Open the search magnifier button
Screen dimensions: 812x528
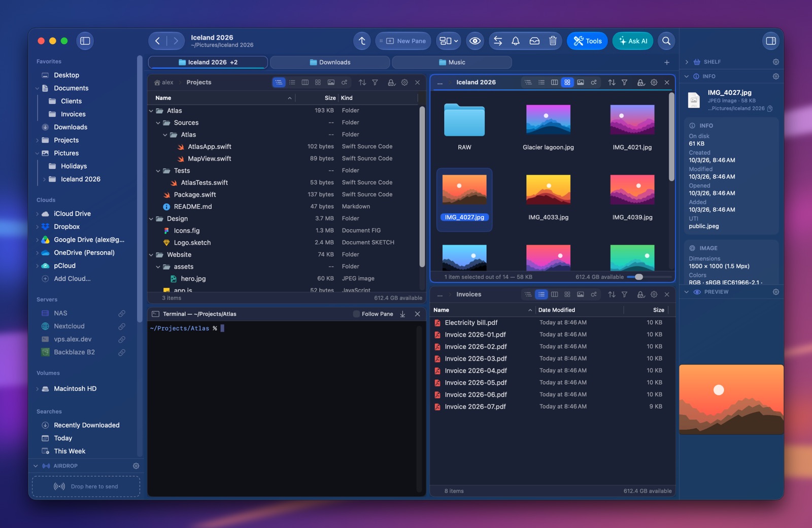[x=666, y=41]
